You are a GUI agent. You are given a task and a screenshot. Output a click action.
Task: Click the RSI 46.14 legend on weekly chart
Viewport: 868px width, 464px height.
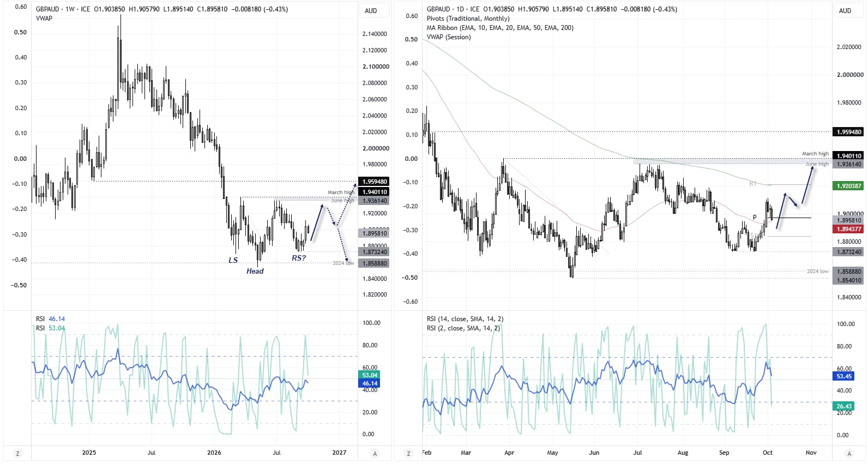click(x=50, y=319)
